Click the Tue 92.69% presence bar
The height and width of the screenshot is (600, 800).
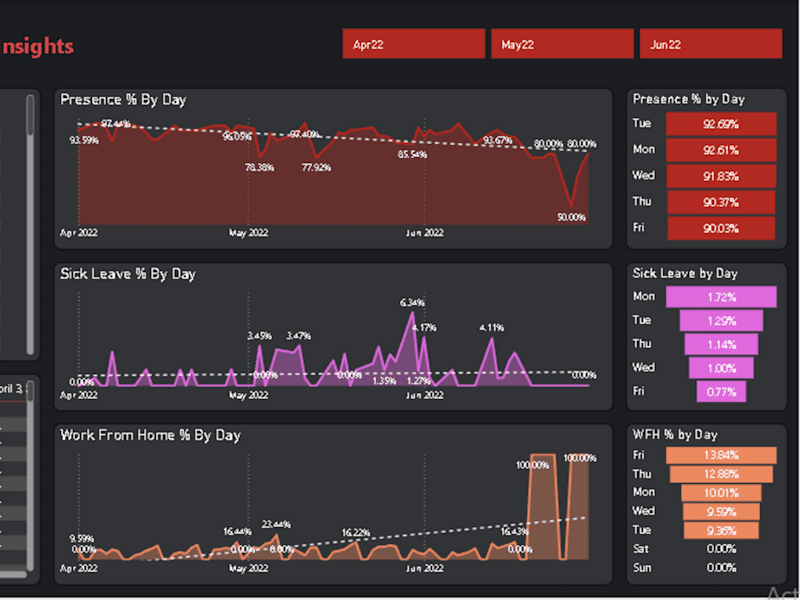(x=721, y=124)
